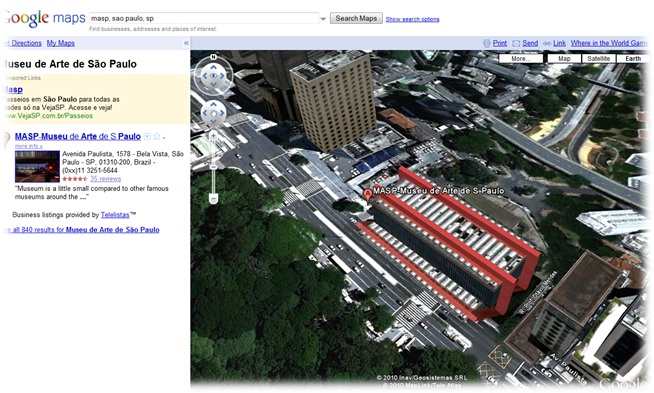654x393 pixels.
Task: Click the MASP label on the map
Action: pos(438,191)
